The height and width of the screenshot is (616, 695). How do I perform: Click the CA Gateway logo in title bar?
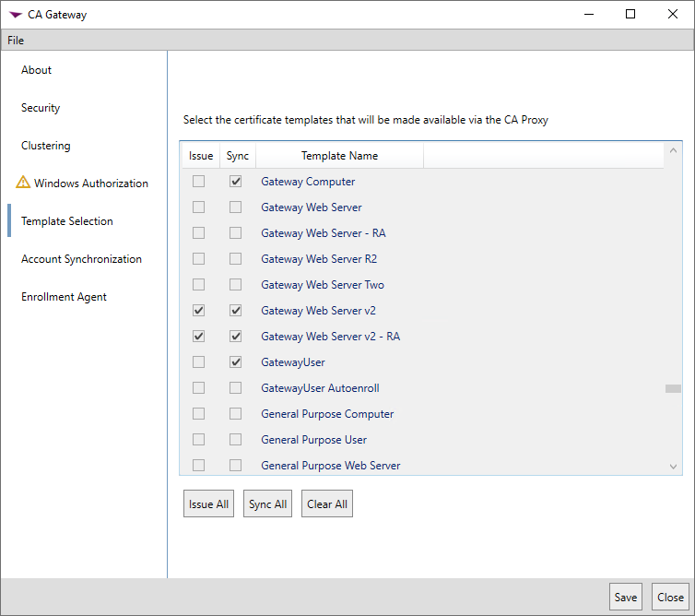[15, 15]
